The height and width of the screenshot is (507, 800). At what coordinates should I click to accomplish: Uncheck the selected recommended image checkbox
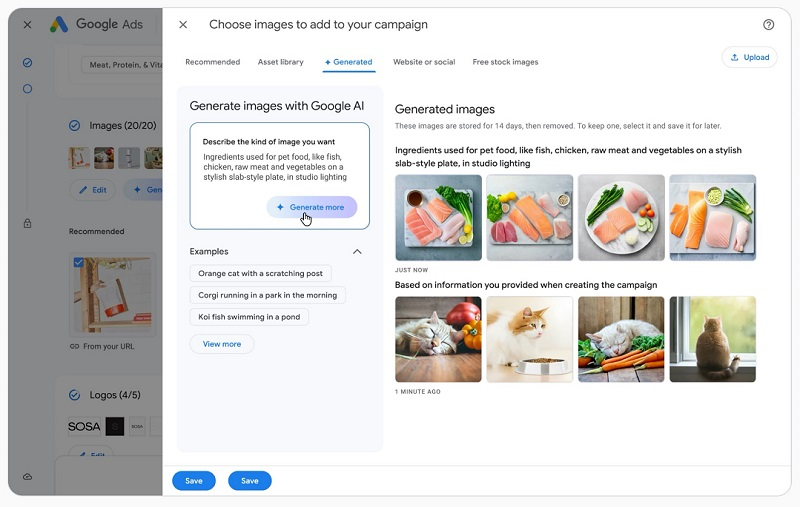[x=78, y=262]
